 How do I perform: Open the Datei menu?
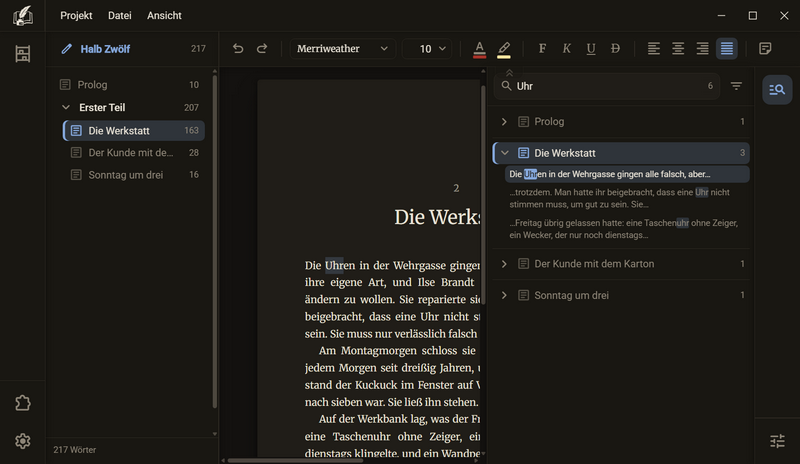(119, 15)
